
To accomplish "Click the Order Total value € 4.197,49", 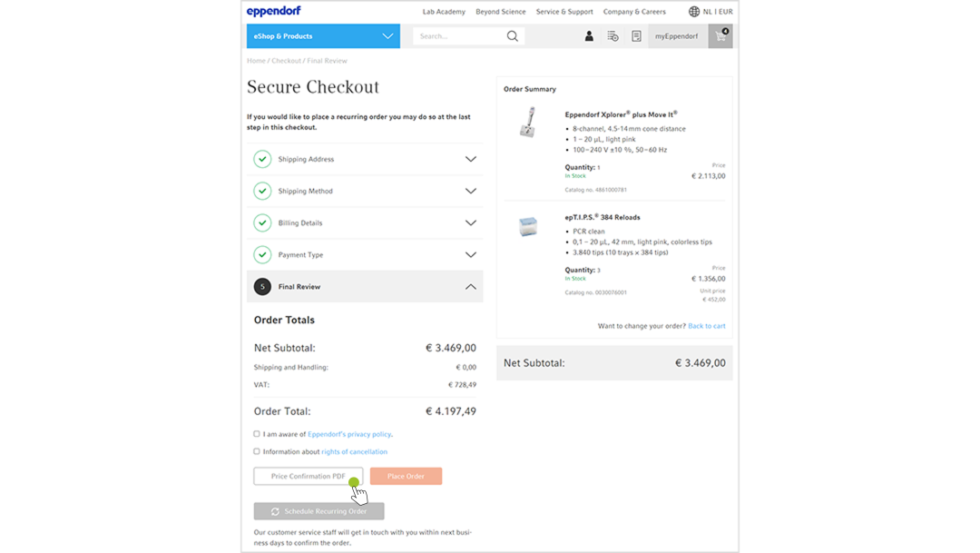I will coord(451,411).
